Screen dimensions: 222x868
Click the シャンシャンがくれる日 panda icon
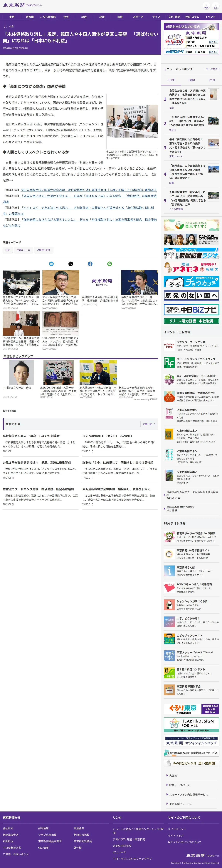[169, 605]
